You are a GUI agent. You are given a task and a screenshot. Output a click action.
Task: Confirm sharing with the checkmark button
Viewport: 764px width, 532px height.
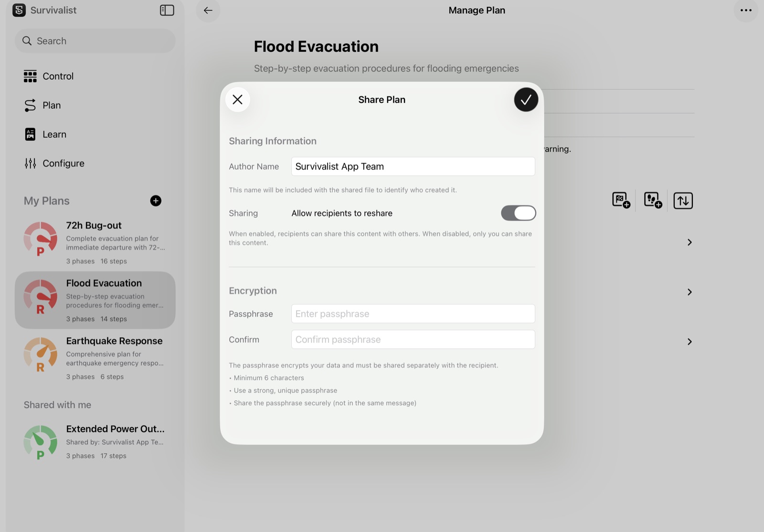pyautogui.click(x=526, y=99)
